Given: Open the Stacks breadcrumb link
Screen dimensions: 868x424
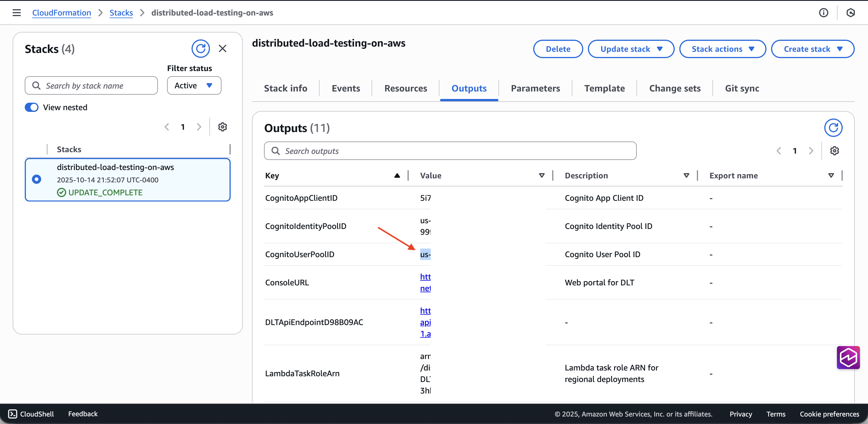Looking at the screenshot, I should (x=121, y=13).
